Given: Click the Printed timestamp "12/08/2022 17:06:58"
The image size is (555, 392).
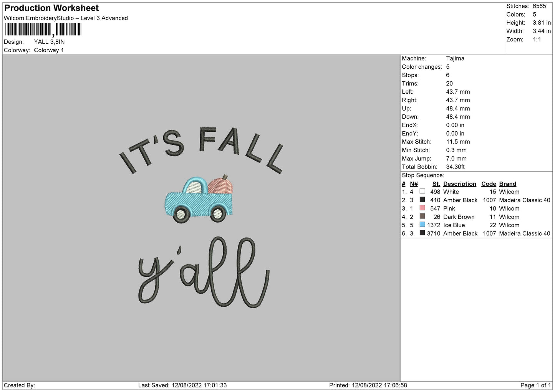Looking at the screenshot, I should pyautogui.click(x=379, y=385).
